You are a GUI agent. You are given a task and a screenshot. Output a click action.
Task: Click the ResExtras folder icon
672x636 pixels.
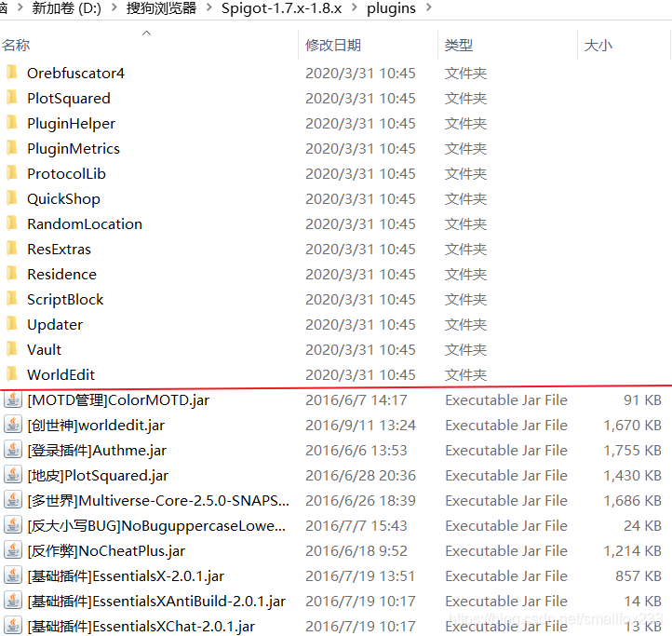[x=12, y=249]
